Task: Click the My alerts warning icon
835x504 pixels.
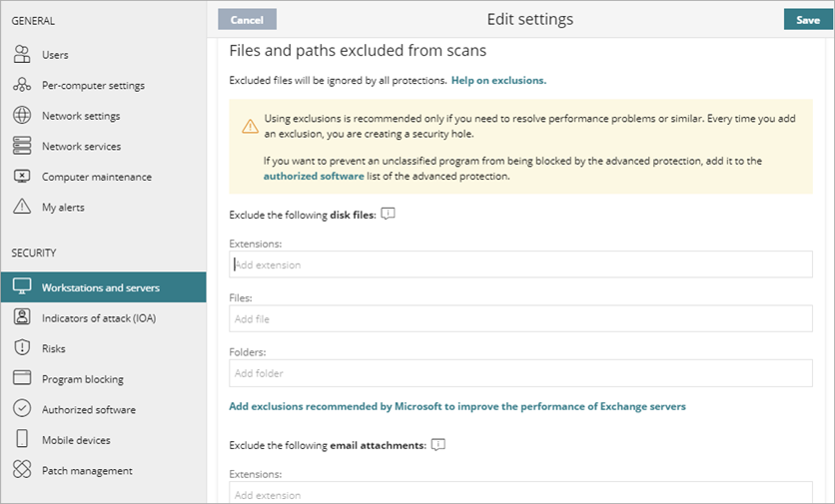Action: click(22, 208)
